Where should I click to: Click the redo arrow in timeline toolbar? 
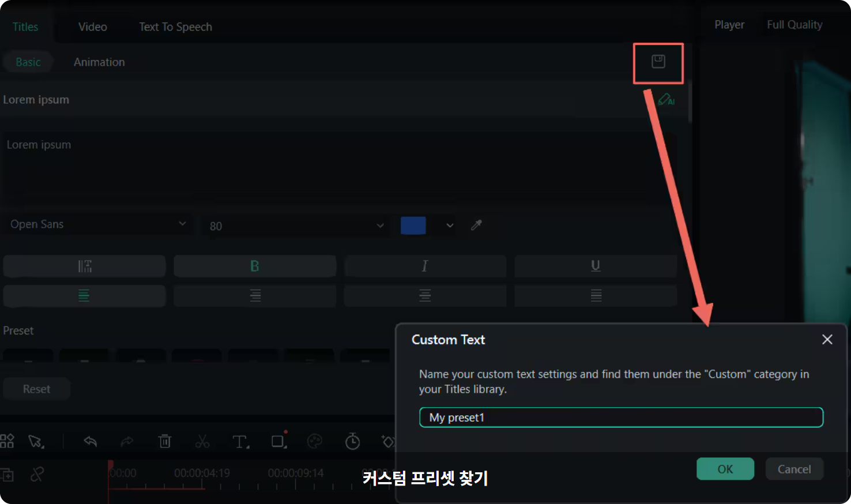[127, 442]
